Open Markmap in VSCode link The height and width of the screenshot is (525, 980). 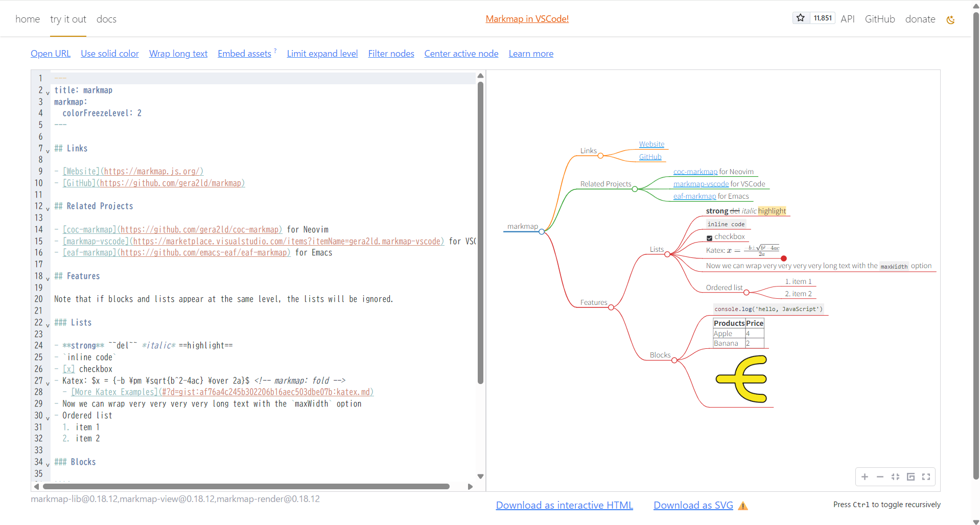527,19
